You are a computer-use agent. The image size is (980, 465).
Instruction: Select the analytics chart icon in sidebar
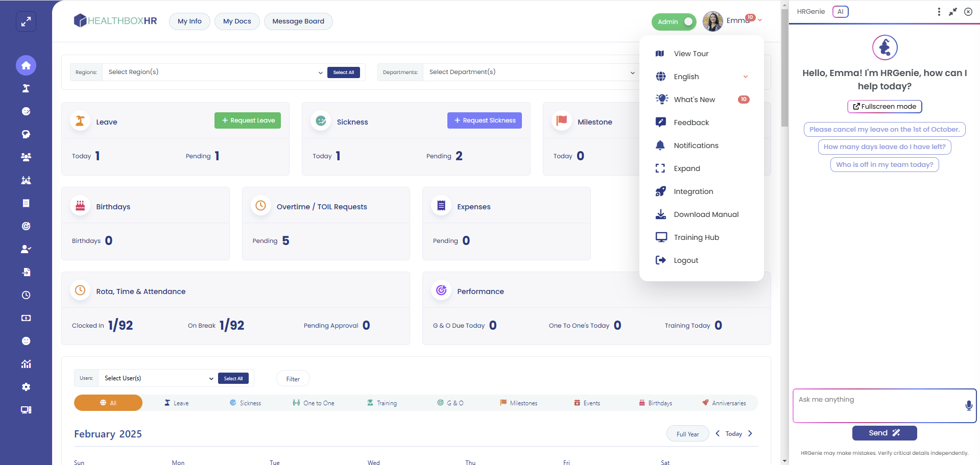tap(26, 364)
